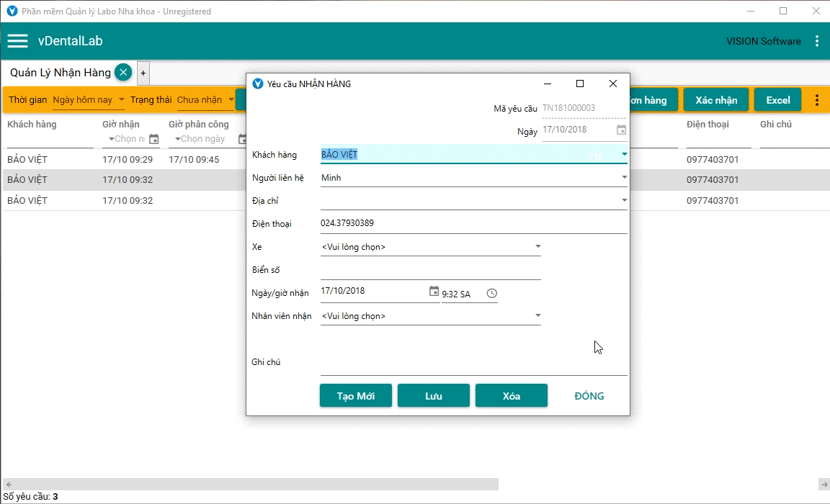This screenshot has height=504, width=830.
Task: Expand the Địa chỉ dropdown
Action: point(625,200)
